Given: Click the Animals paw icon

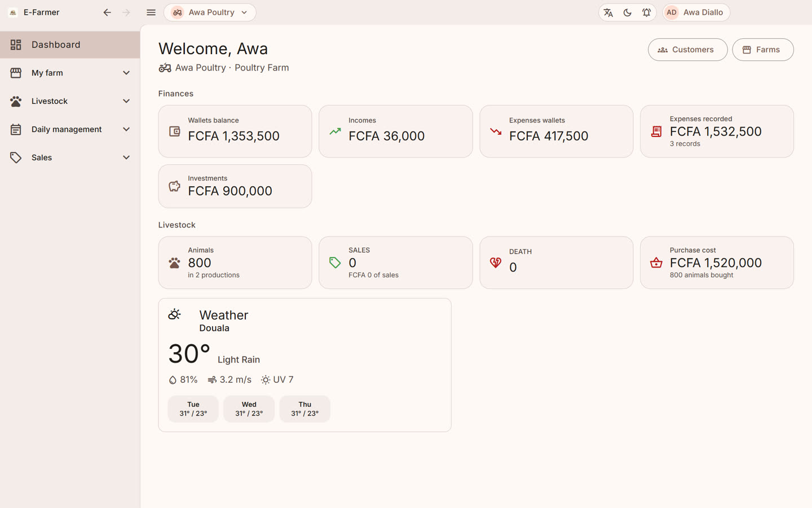Looking at the screenshot, I should [175, 262].
